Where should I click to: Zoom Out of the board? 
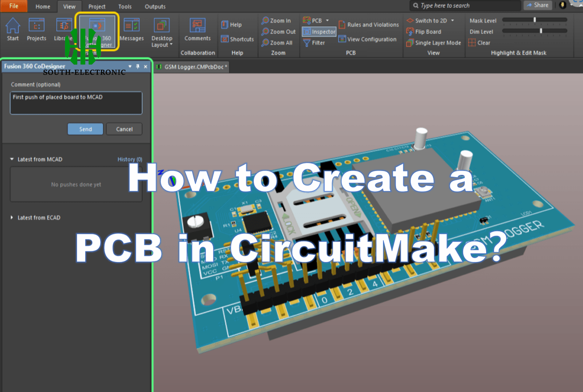click(279, 32)
